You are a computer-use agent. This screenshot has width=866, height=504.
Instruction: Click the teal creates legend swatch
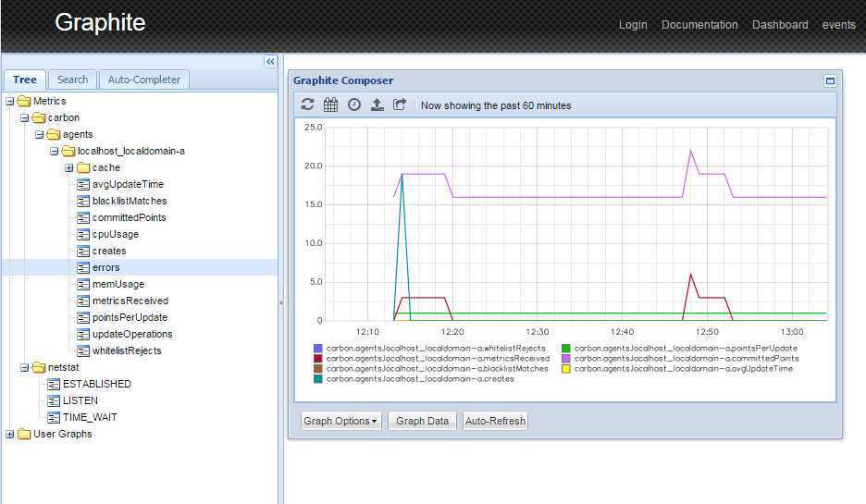(317, 379)
